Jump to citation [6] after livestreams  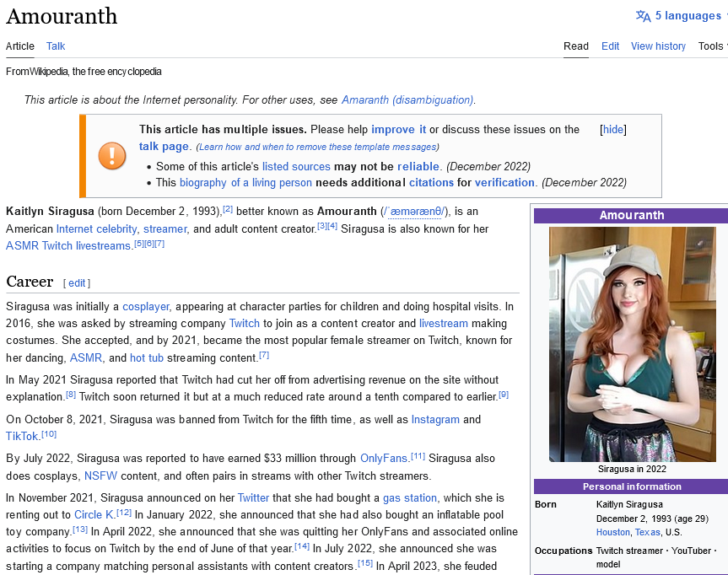(x=149, y=244)
